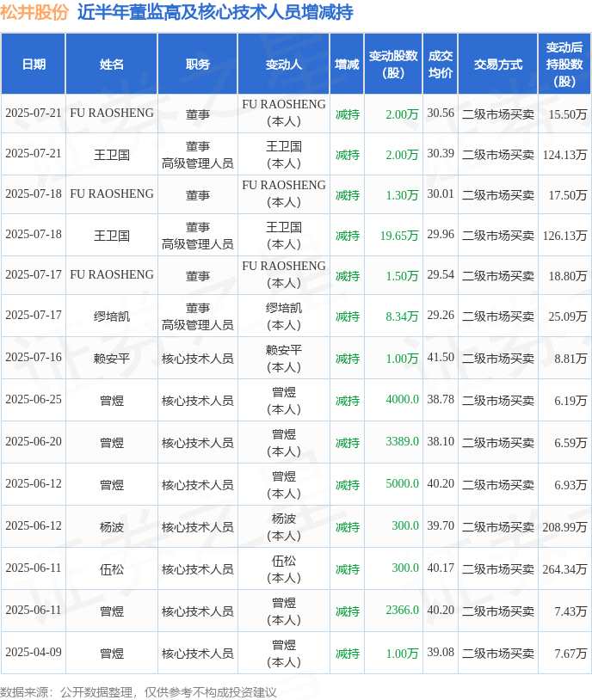
Task: Click the holdings value 124.13万
Action: [x=564, y=155]
